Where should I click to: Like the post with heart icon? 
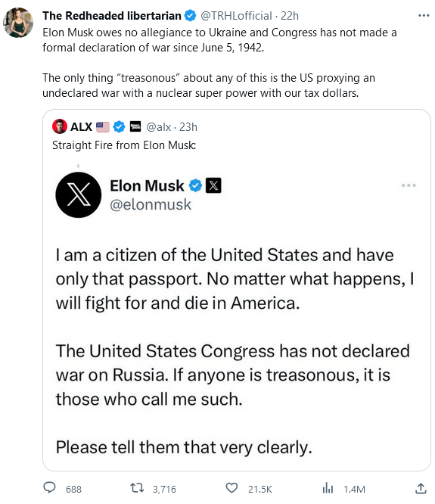point(231,488)
